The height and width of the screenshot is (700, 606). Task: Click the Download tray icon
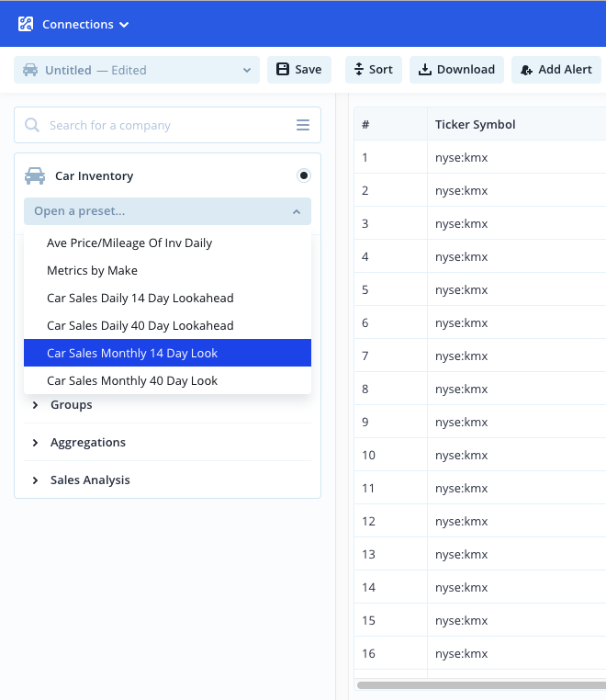[425, 70]
